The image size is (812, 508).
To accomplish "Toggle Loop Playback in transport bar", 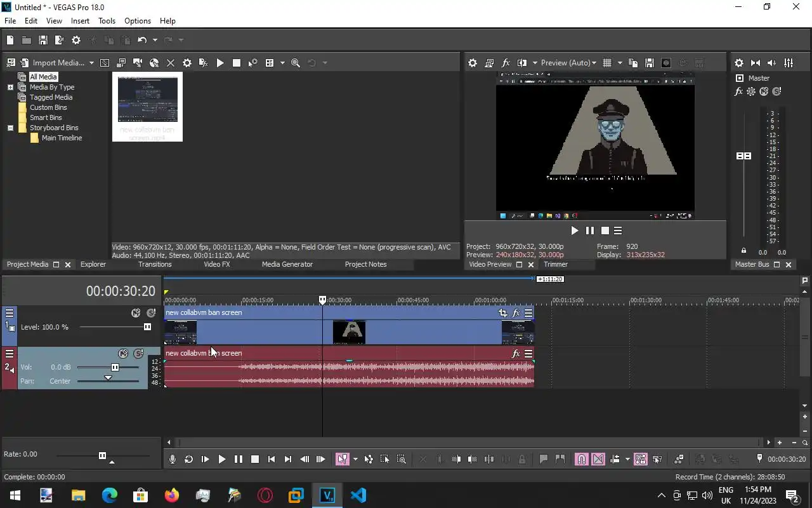I will coord(189,459).
